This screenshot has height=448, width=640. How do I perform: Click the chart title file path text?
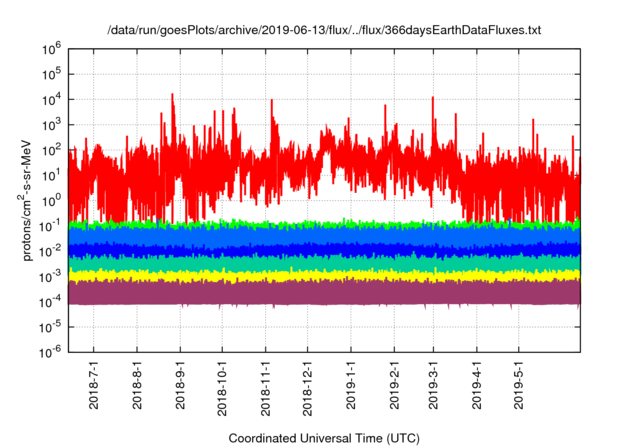click(324, 30)
